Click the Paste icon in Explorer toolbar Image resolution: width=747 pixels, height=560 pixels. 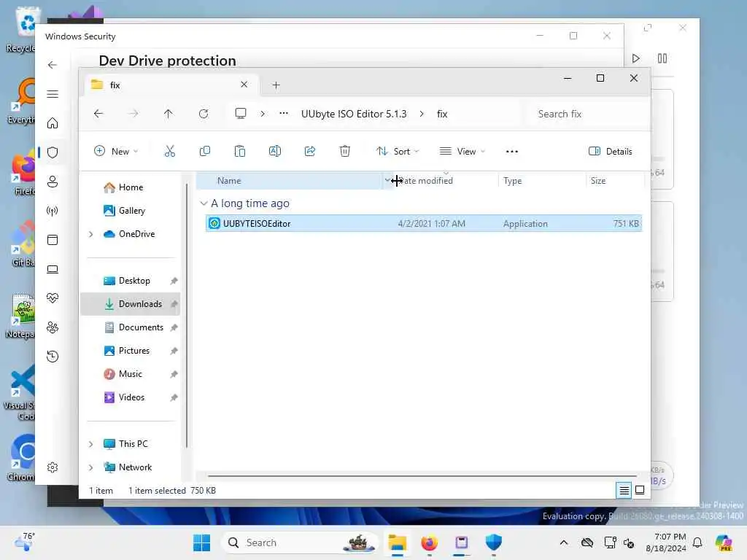click(x=239, y=152)
